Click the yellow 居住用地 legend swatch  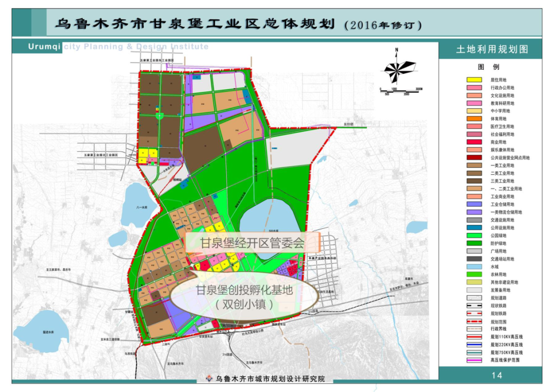474,80
